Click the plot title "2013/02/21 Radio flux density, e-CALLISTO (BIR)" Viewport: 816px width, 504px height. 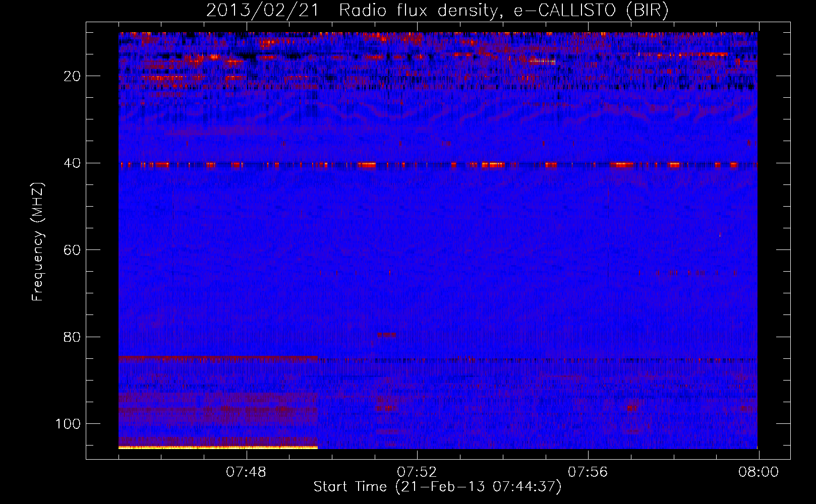point(437,10)
